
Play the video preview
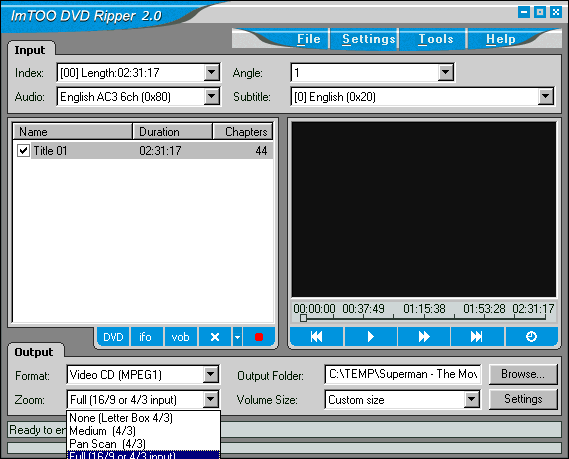coord(371,337)
